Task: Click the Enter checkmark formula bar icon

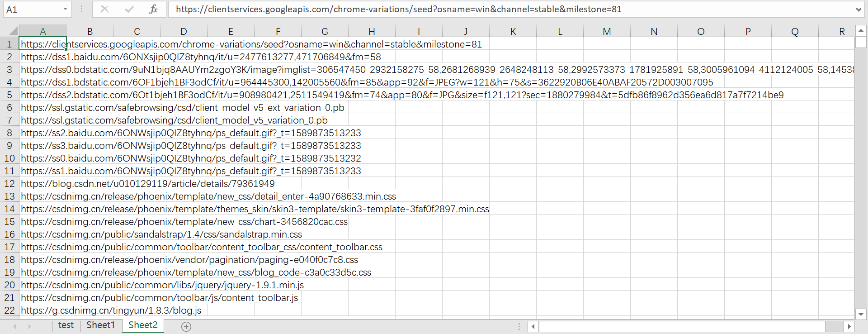Action: click(129, 9)
